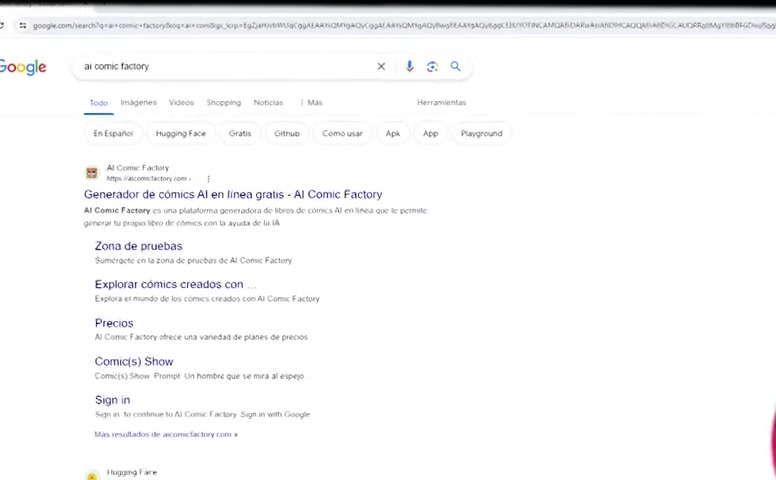
Task: Apply the 'Como usar' filter chip
Action: pyautogui.click(x=342, y=134)
